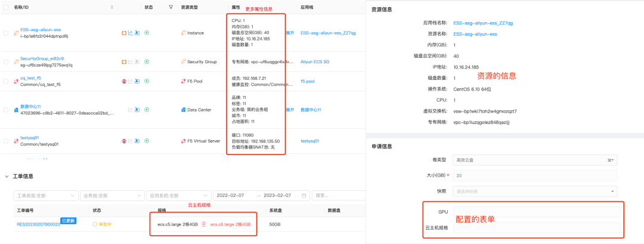Viewport: 644px width, 244px height.
Task: Click the Aliyun platform icon for ESS-asg-aliyun-ess
Action: click(123, 33)
